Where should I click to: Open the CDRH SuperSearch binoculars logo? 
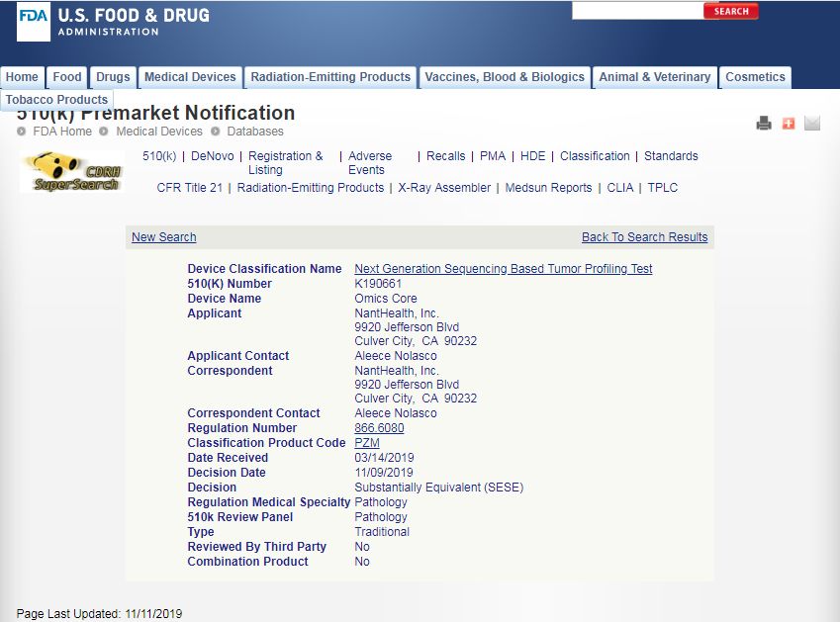pos(70,172)
